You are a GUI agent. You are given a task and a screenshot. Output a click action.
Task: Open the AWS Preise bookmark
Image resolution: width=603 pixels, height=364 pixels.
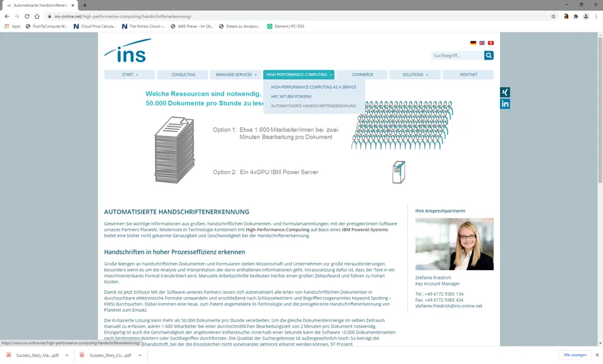pyautogui.click(x=192, y=27)
